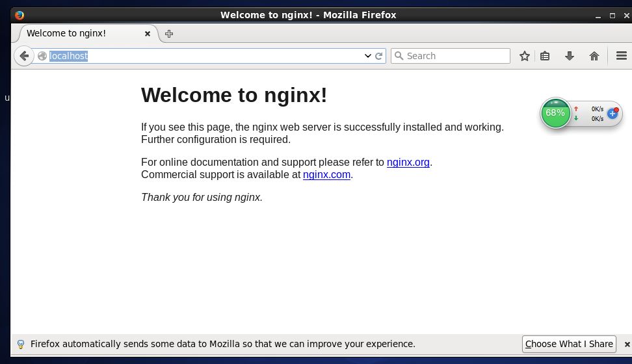Open the URL history dropdown arrow
Image resolution: width=632 pixels, height=364 pixels.
tap(367, 56)
